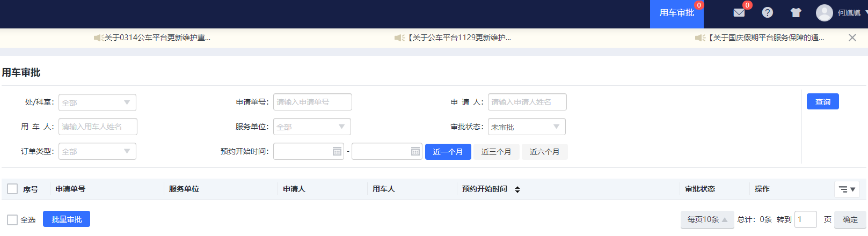Close the announcement notice bar
The width and height of the screenshot is (868, 236).
pyautogui.click(x=852, y=38)
